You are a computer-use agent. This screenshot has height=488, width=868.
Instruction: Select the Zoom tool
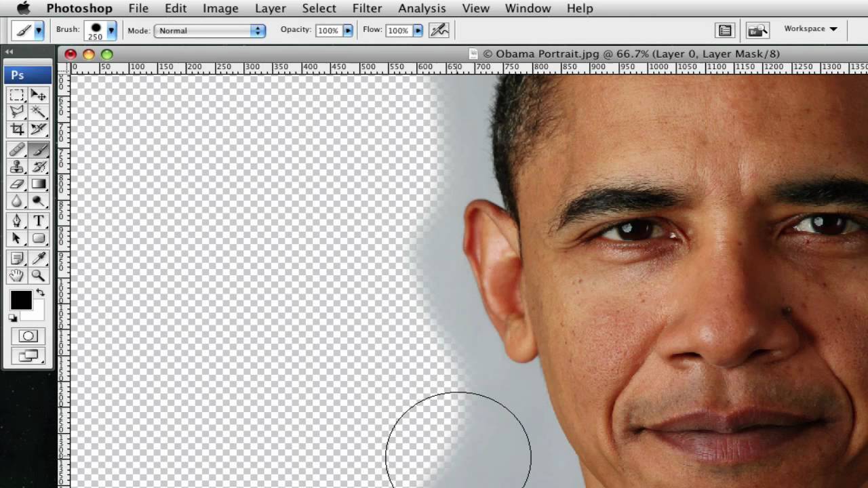pyautogui.click(x=39, y=275)
